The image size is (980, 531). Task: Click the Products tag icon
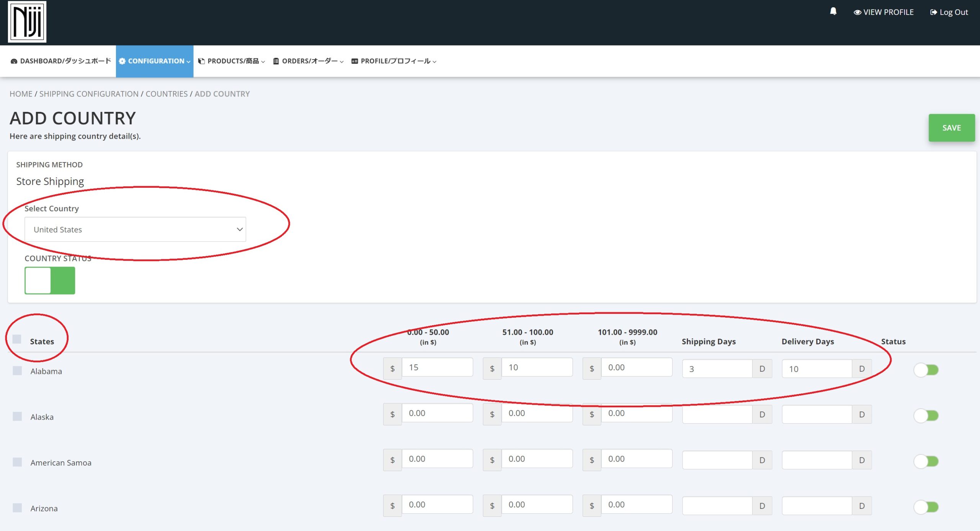201,61
